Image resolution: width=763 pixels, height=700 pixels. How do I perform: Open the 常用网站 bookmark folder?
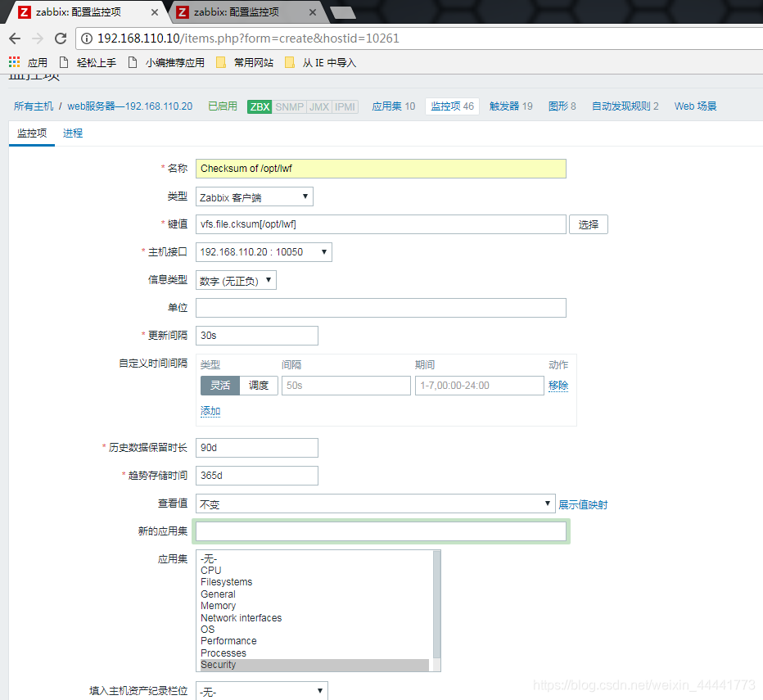pos(245,63)
